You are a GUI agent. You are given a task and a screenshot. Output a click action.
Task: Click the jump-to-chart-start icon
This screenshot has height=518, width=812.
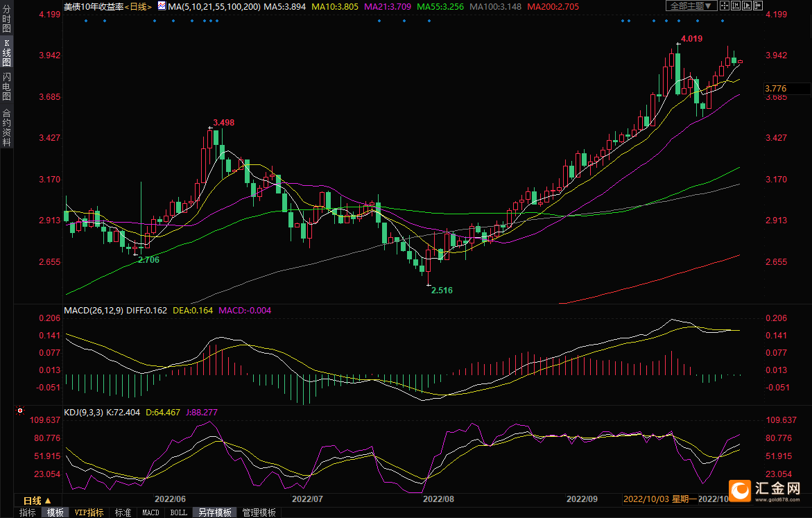pos(735,6)
